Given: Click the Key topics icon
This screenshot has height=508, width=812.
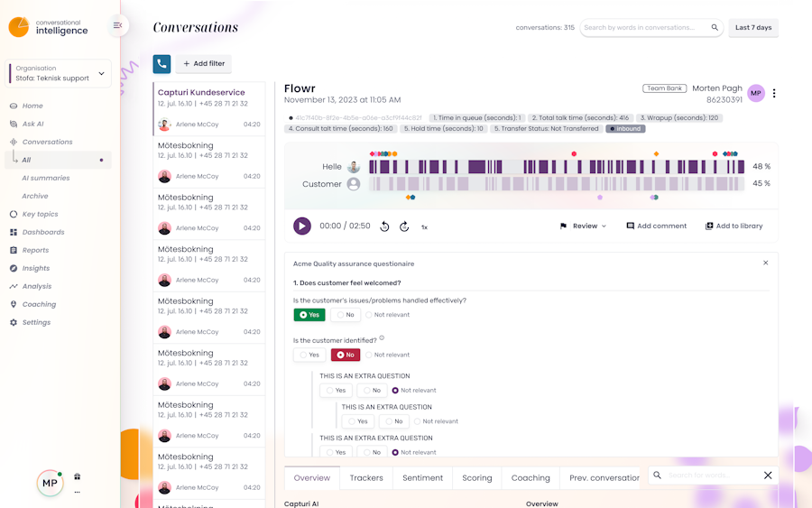Looking at the screenshot, I should coord(14,214).
